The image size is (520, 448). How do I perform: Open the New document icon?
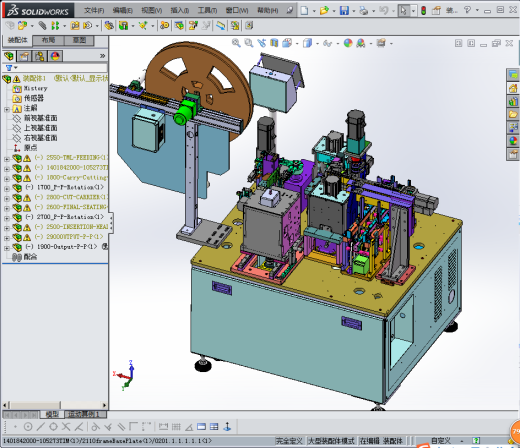(x=304, y=10)
